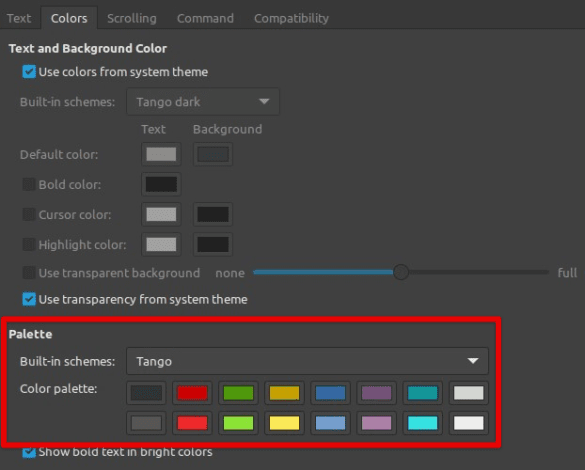The width and height of the screenshot is (585, 470).
Task: Pick the dark blue palette swatch
Action: coord(331,393)
